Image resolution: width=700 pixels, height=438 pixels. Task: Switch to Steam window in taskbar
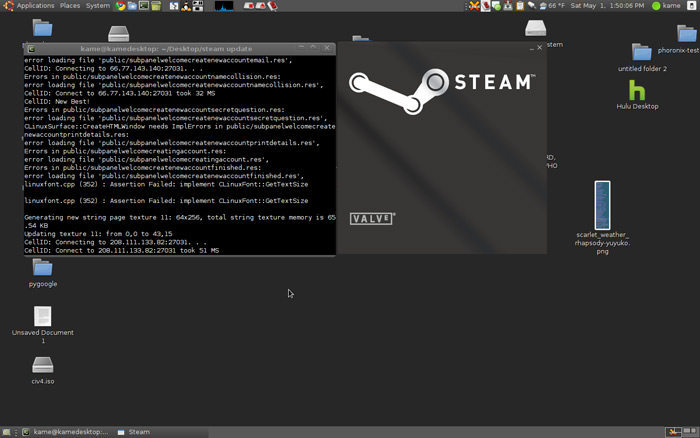point(134,432)
